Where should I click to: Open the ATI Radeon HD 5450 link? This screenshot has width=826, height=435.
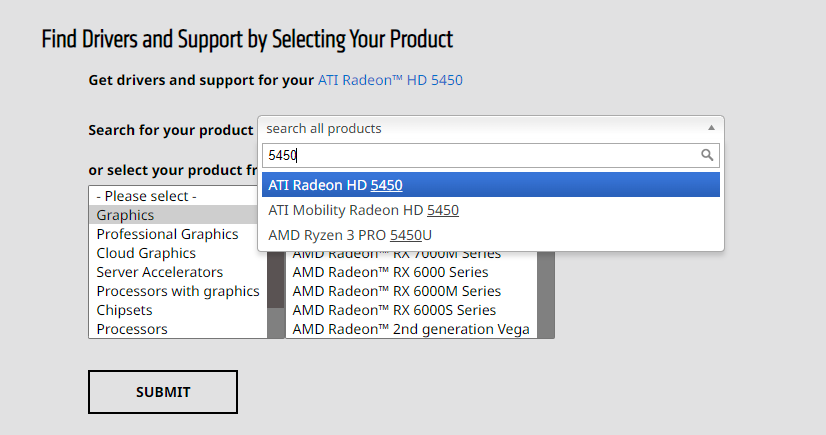(x=390, y=79)
